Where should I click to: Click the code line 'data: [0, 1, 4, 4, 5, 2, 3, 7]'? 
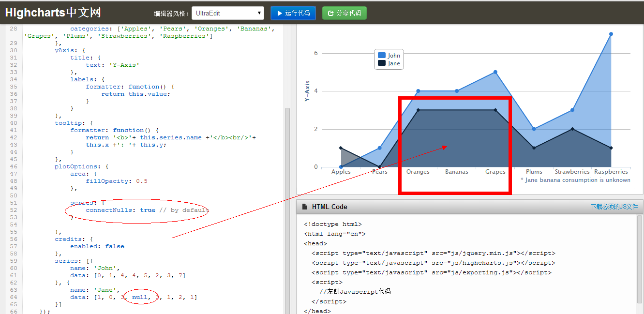pos(128,275)
